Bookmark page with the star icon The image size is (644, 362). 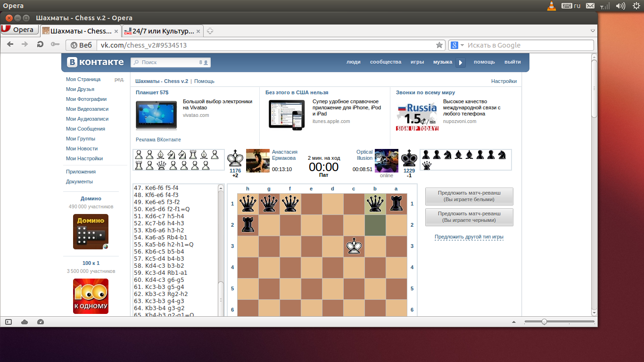point(439,45)
